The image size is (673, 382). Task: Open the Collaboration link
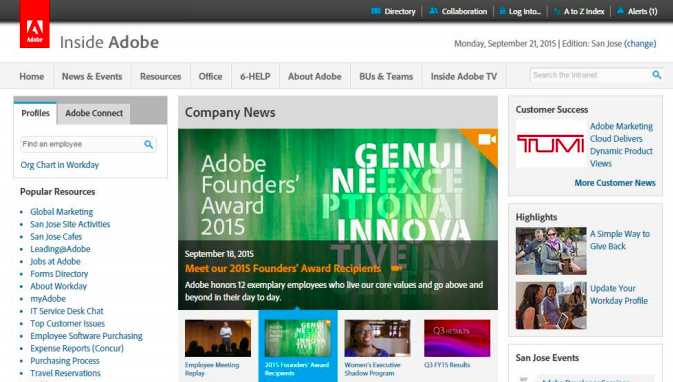pos(464,11)
